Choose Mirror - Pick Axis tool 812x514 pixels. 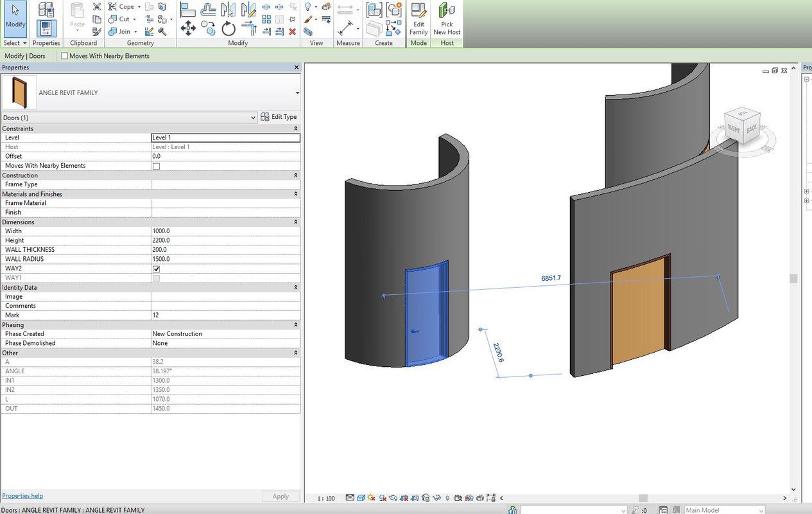click(228, 9)
